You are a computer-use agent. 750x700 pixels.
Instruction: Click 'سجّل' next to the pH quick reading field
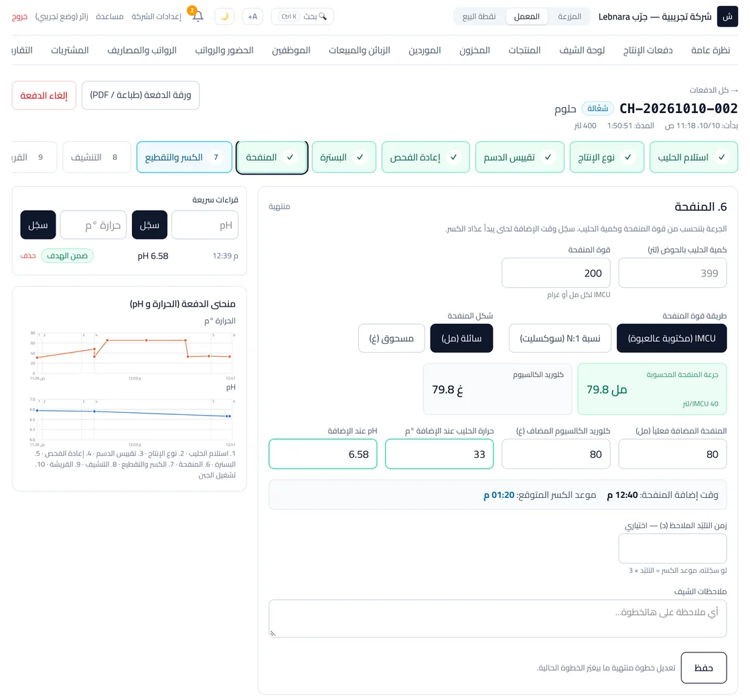150,225
